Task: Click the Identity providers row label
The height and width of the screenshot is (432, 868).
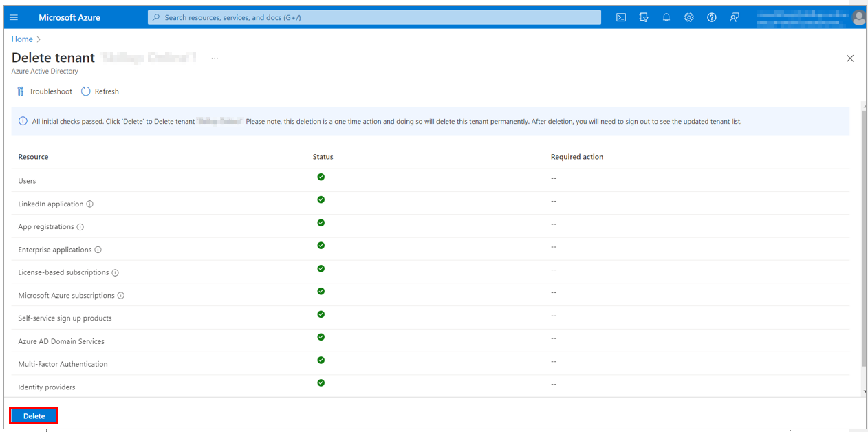Action: click(x=47, y=387)
